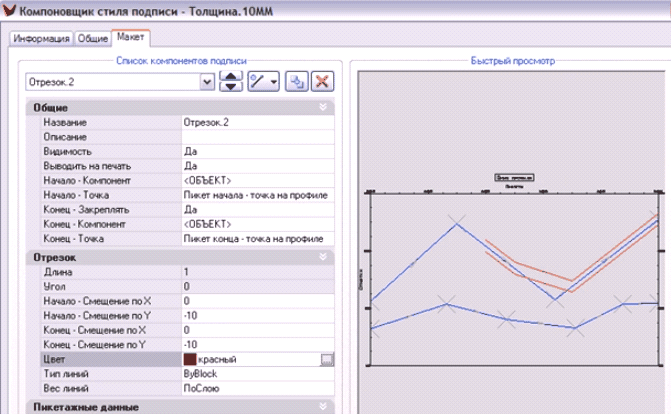
Task: Toggle the Видимость value Да
Action: (254, 151)
